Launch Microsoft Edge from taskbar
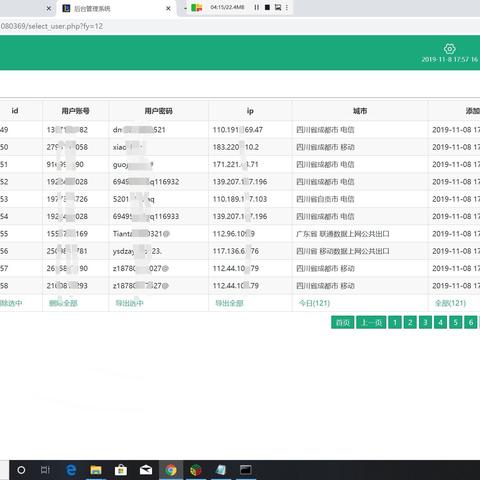 coord(71,470)
